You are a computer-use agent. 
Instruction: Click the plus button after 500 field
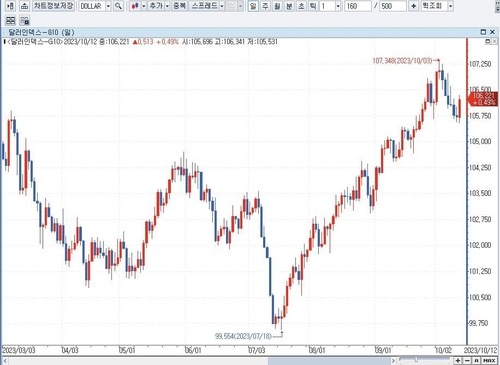click(x=414, y=6)
